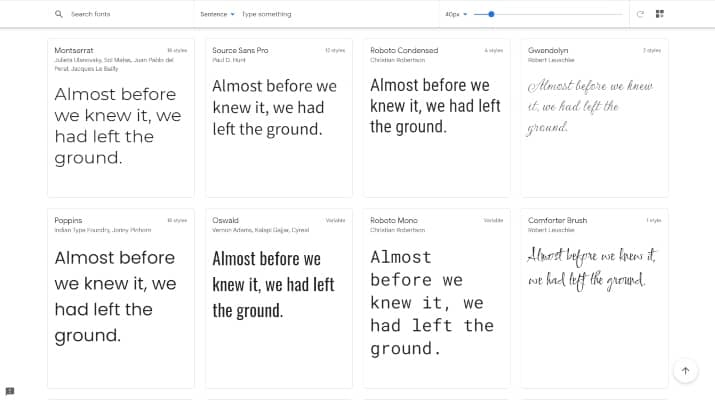Click the styles count on Montserrat card
This screenshot has width=715, height=400.
(177, 51)
